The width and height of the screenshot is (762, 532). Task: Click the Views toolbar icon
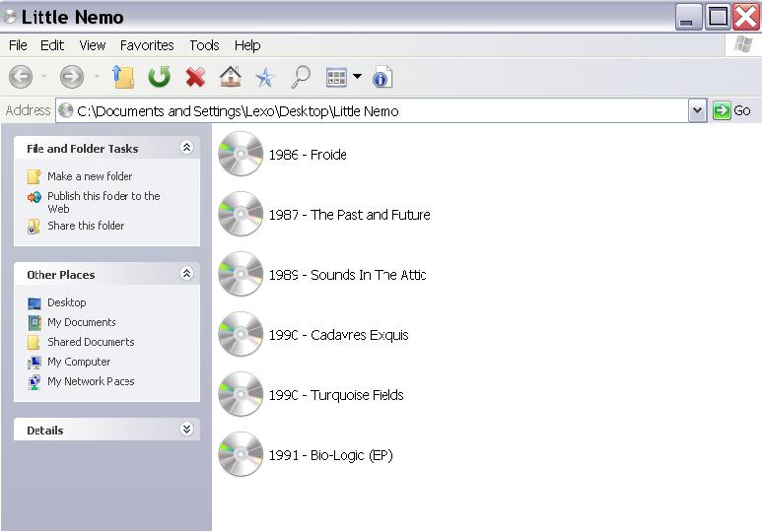(x=336, y=77)
